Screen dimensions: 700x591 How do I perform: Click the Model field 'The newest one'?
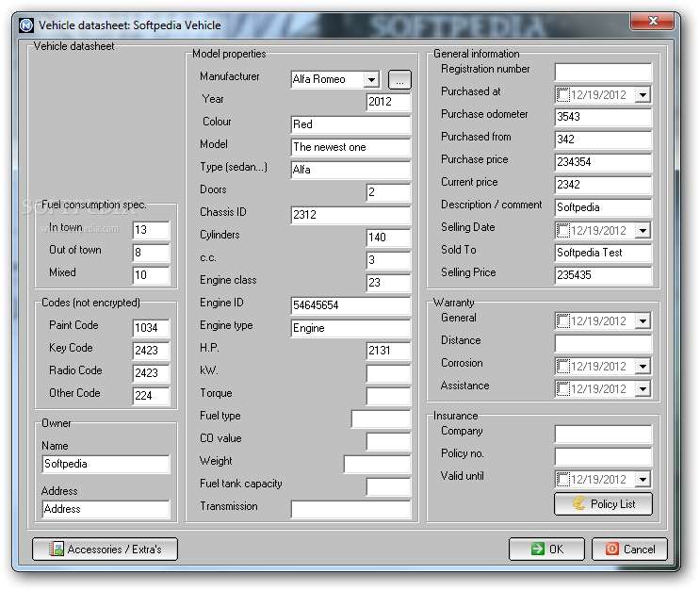pyautogui.click(x=350, y=147)
